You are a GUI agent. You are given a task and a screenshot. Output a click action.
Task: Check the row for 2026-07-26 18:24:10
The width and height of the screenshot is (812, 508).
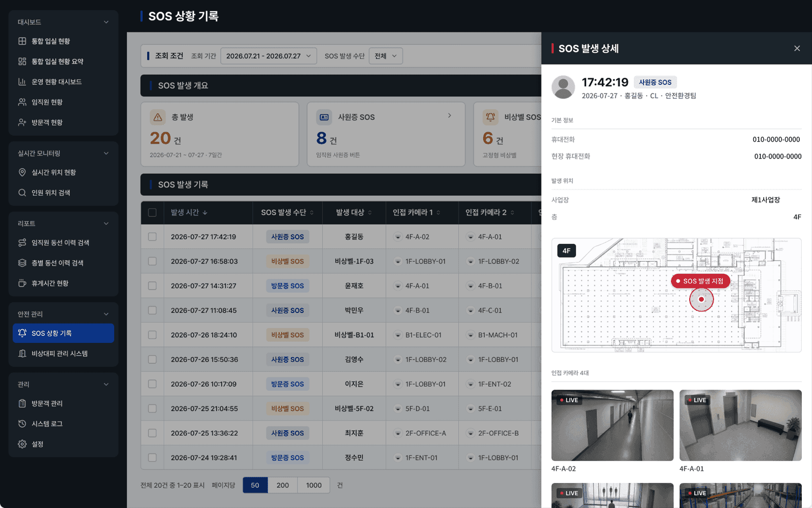(152, 335)
